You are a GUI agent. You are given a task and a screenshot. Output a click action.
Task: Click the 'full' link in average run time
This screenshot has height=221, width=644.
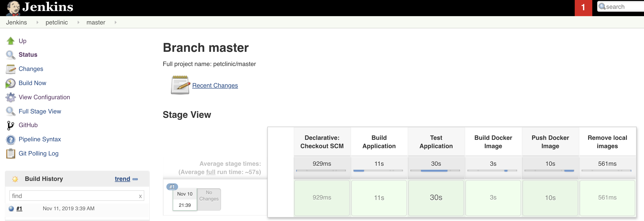tap(211, 172)
